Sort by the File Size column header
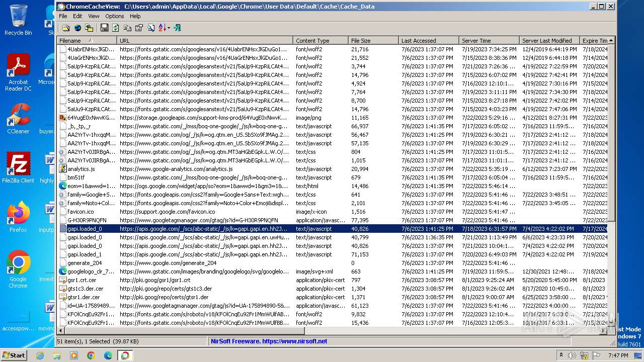 pyautogui.click(x=373, y=41)
